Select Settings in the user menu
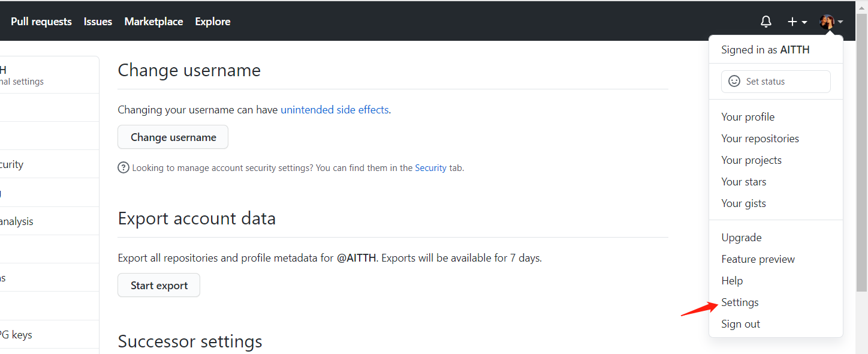This screenshot has height=354, width=868. click(740, 302)
